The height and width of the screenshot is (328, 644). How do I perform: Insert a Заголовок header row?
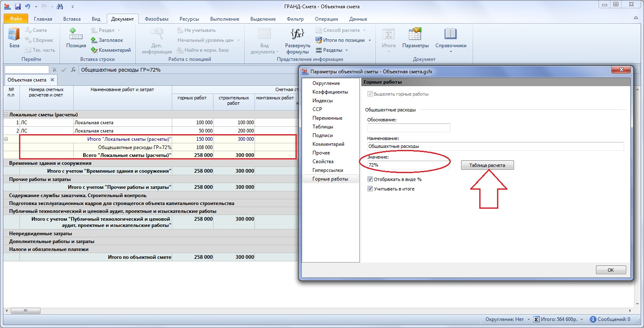pyautogui.click(x=107, y=40)
